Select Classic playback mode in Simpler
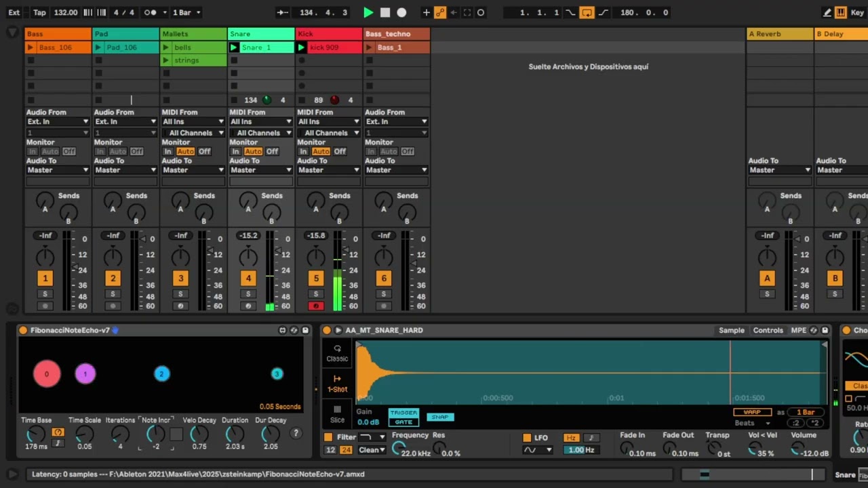 (337, 353)
